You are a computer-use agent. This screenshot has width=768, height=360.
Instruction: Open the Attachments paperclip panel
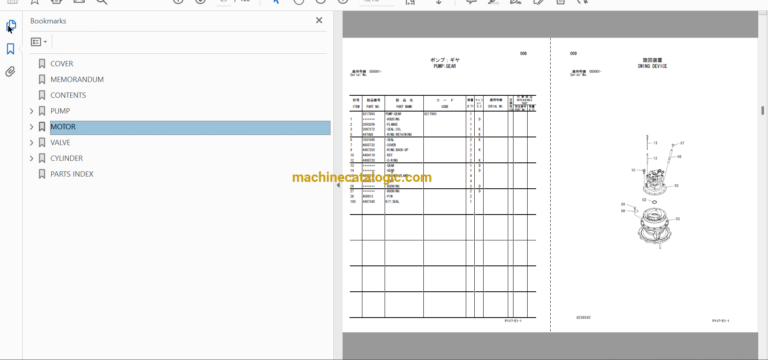(10, 72)
